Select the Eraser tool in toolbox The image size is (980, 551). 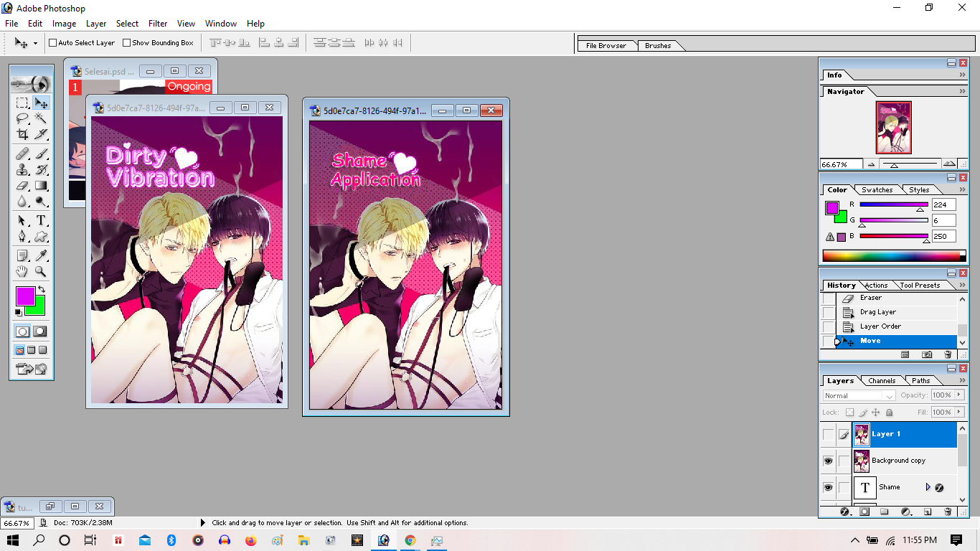click(x=22, y=185)
